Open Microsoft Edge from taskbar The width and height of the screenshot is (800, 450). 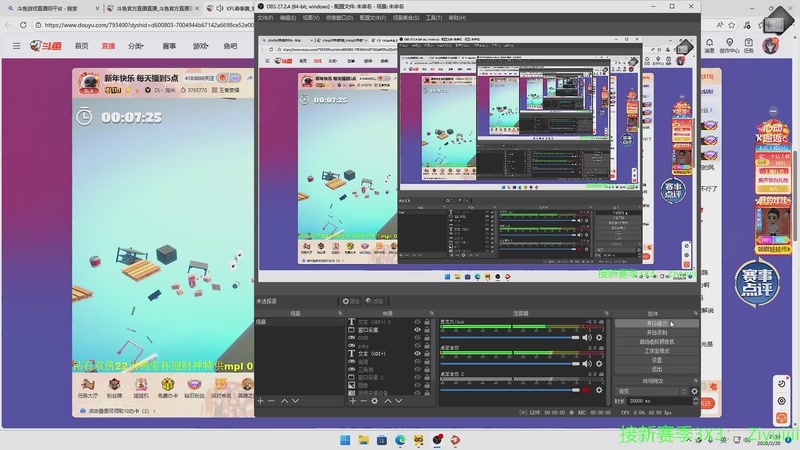pos(400,440)
